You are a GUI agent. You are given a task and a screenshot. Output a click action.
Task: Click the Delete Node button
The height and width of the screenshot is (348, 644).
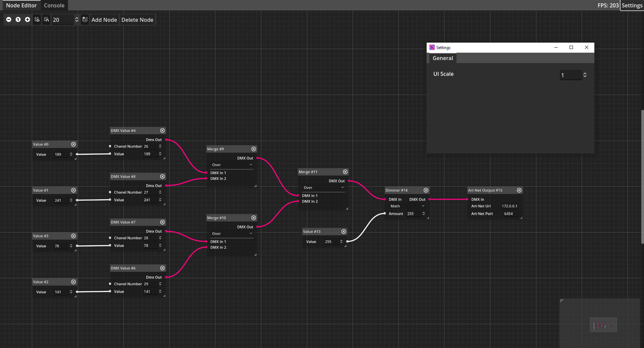(x=137, y=19)
